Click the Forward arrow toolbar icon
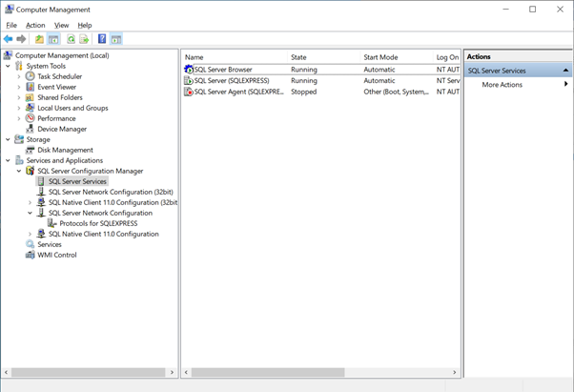Screen dimensions: 574x392 pos(21,39)
